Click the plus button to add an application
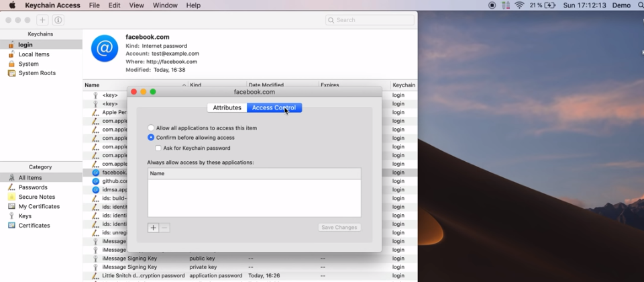This screenshot has height=282, width=644. click(153, 228)
